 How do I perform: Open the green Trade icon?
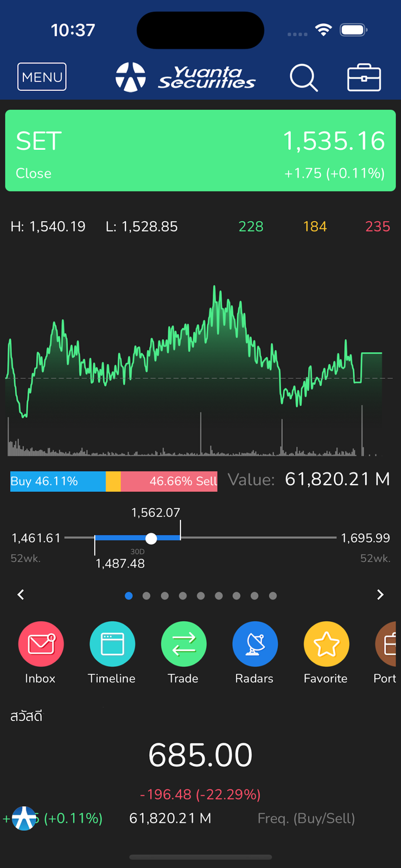(x=183, y=644)
